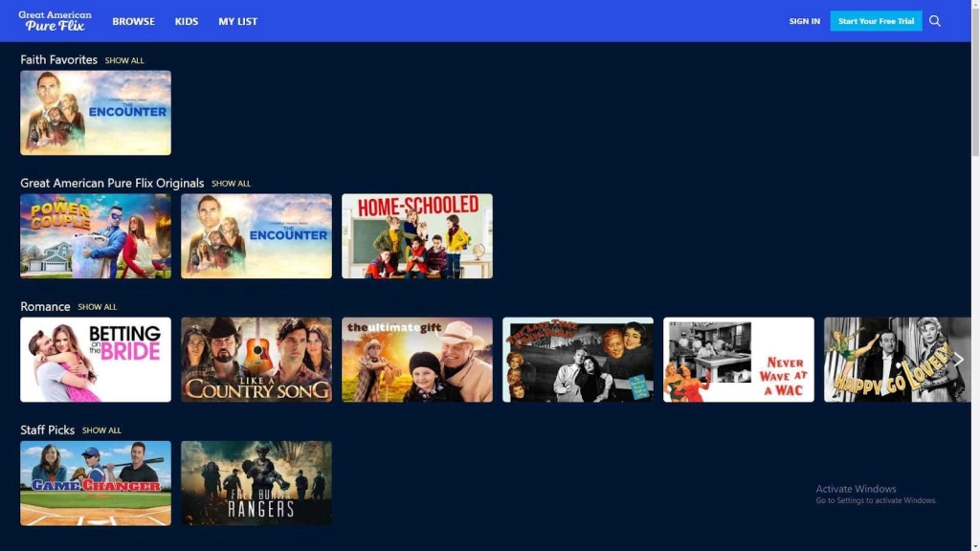The height and width of the screenshot is (551, 980).
Task: Click the Sign In link
Action: click(804, 21)
